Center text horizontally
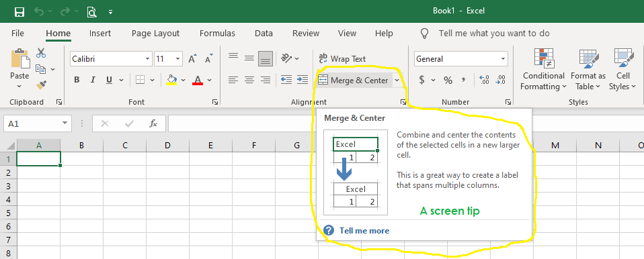 tap(249, 79)
